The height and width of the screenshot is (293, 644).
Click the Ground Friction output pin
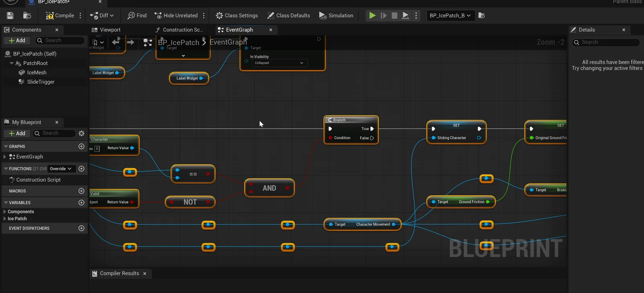pos(488,202)
